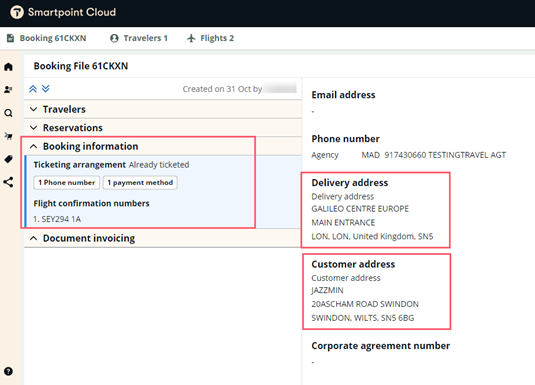
Task: Select the Search magnifier sidebar icon
Action: click(9, 113)
